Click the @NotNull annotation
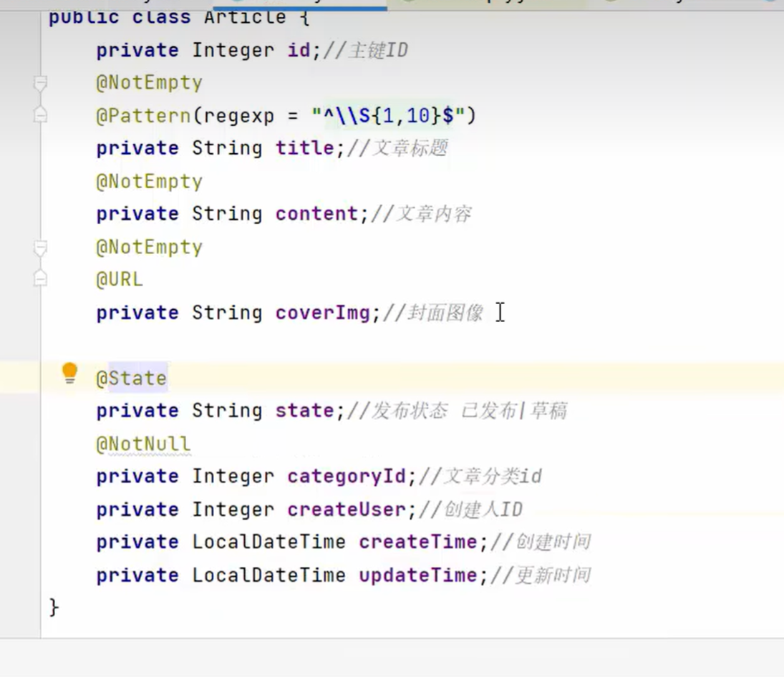The width and height of the screenshot is (784, 677). coord(143,444)
